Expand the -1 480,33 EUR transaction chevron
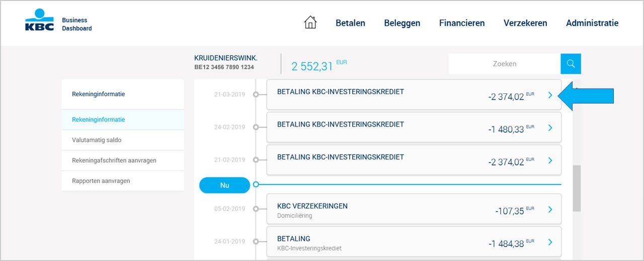The width and height of the screenshot is (644, 261). tap(550, 128)
